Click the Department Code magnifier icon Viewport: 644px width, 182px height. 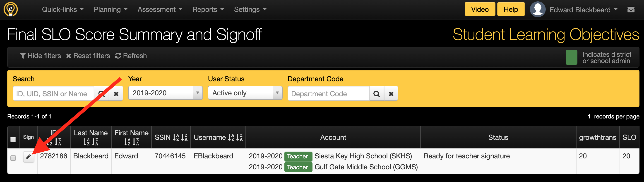coord(377,94)
